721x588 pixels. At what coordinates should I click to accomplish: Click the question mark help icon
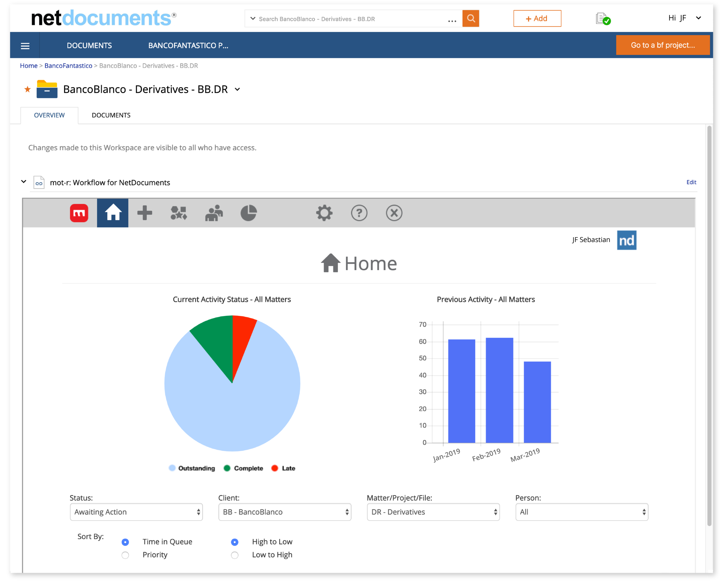(359, 213)
